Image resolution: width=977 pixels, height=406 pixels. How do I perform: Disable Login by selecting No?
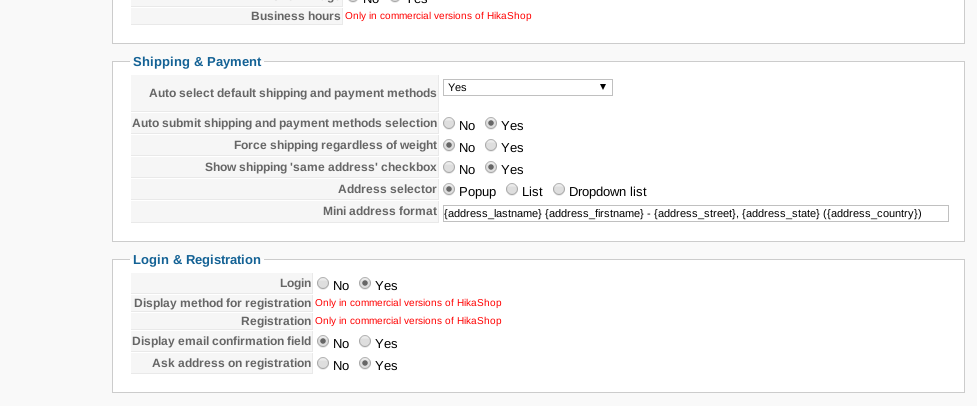(323, 284)
